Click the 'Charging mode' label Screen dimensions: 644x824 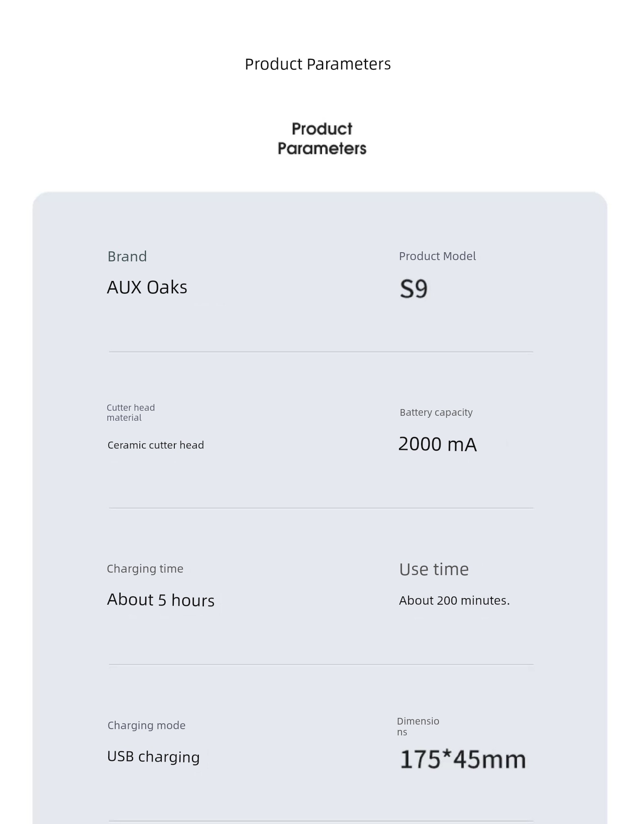[146, 725]
